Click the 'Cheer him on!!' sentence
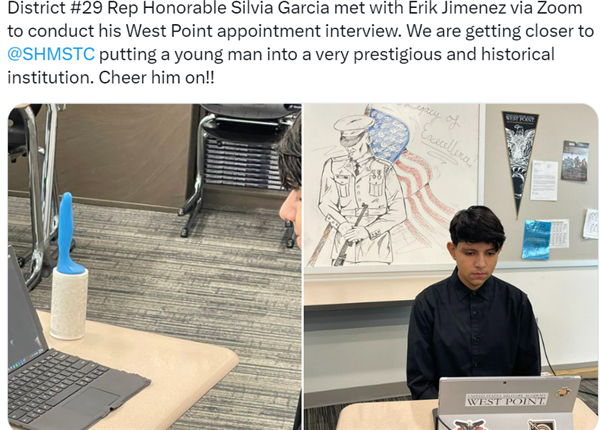The width and height of the screenshot is (600, 430). (x=156, y=78)
